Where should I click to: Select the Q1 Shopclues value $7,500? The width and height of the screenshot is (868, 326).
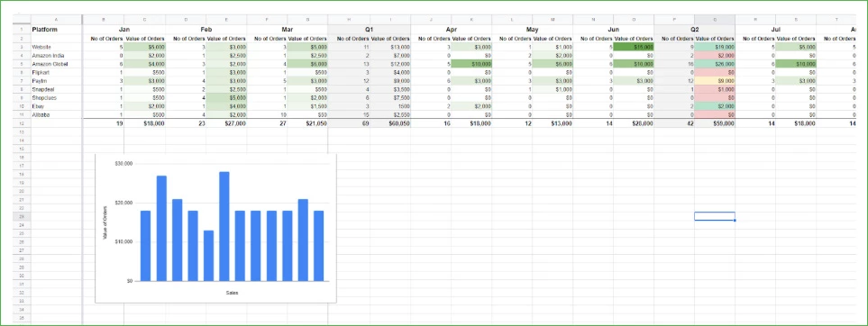point(390,97)
